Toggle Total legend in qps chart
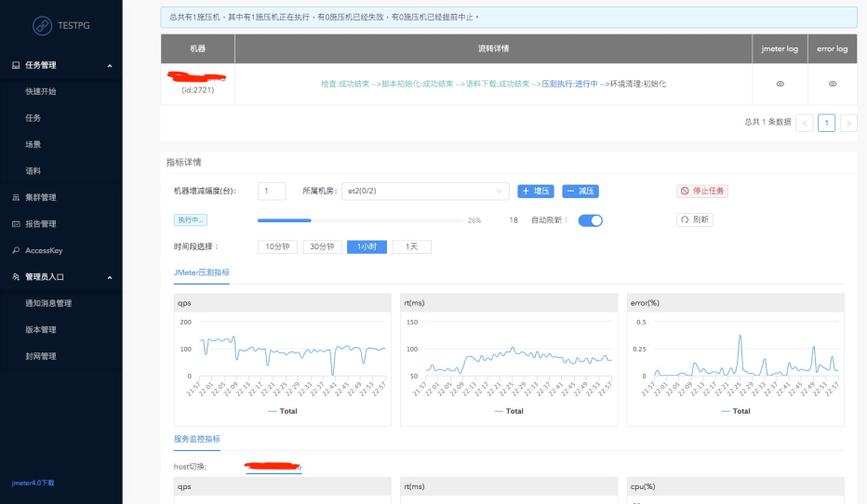Viewport: 867px width, 504px height. tap(283, 411)
